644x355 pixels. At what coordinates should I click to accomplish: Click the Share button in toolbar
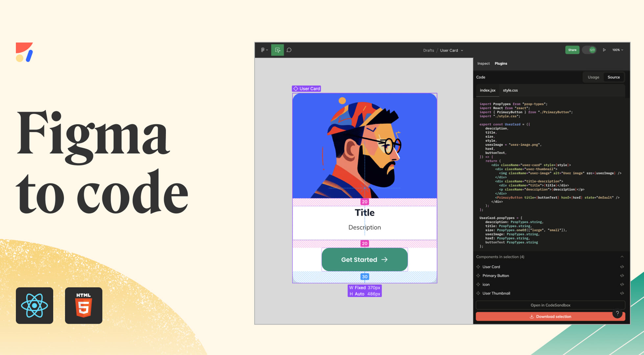(573, 50)
